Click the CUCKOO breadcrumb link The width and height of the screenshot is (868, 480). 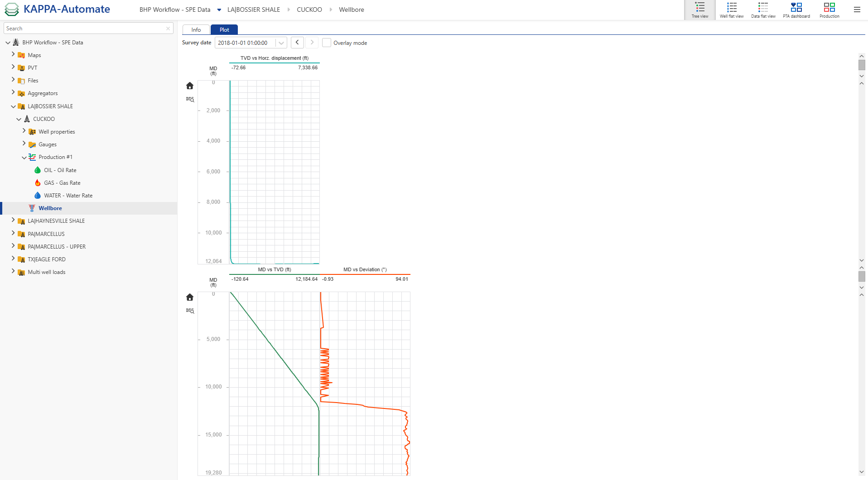(309, 10)
